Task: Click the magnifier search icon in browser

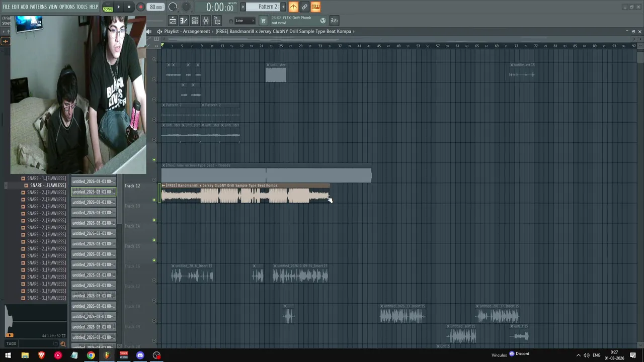Action: pos(63,344)
